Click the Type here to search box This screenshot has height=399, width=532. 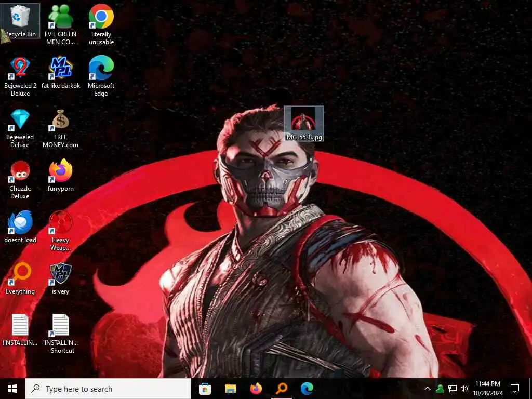(x=108, y=389)
